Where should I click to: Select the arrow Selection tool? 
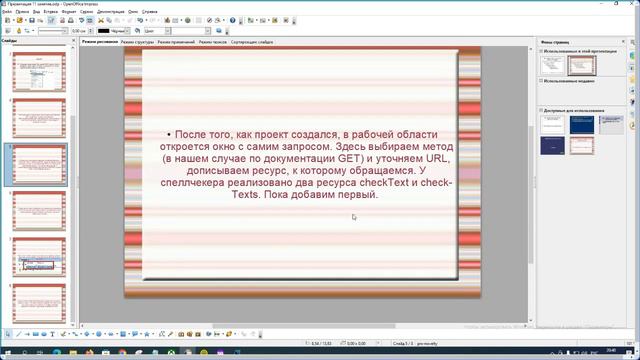[x=8, y=334]
